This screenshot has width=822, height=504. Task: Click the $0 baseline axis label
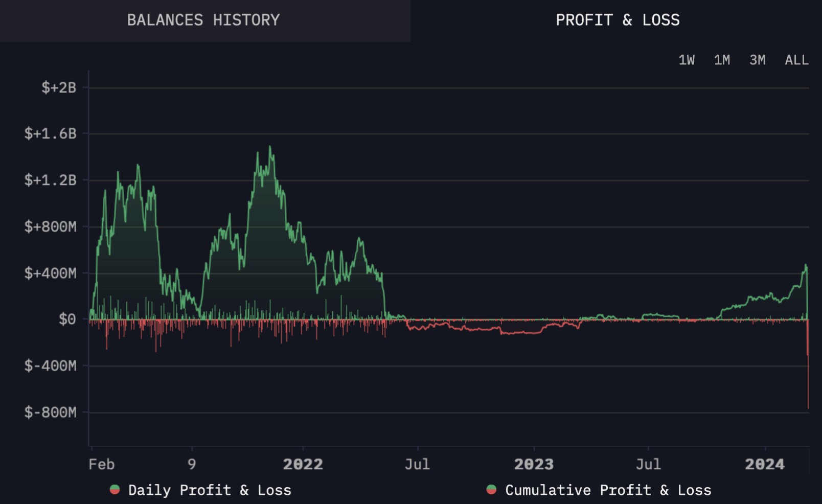tap(67, 319)
